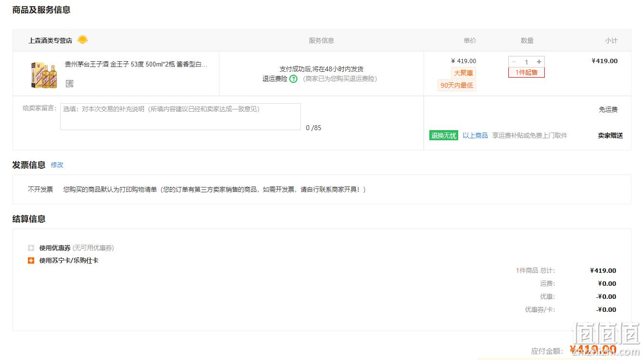Click the 1件起售 notice label
Image resolution: width=644 pixels, height=360 pixels.
pos(527,72)
